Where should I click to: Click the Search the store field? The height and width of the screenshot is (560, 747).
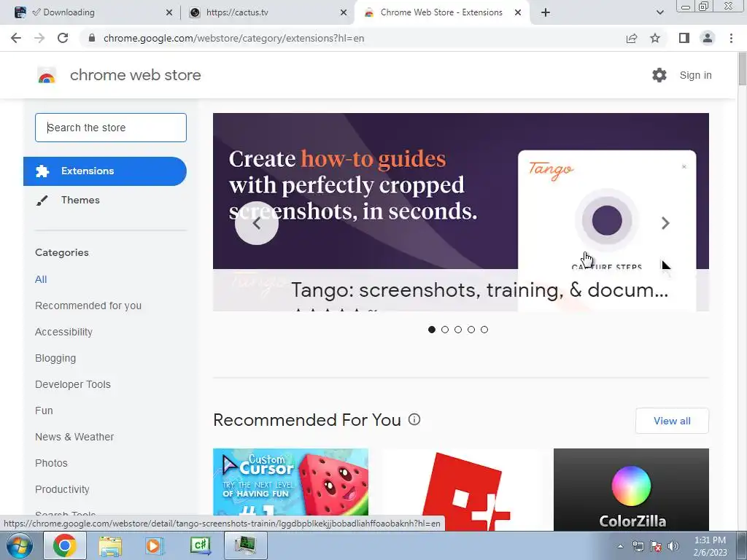click(x=111, y=128)
